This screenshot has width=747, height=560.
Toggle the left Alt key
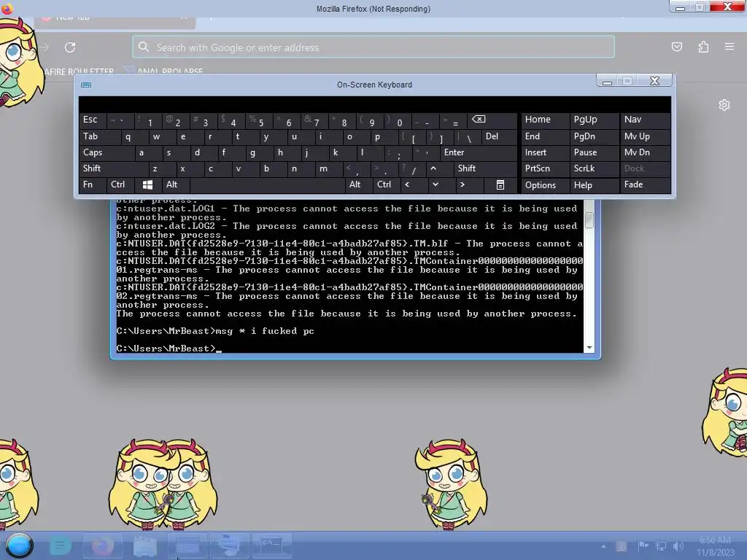point(175,184)
